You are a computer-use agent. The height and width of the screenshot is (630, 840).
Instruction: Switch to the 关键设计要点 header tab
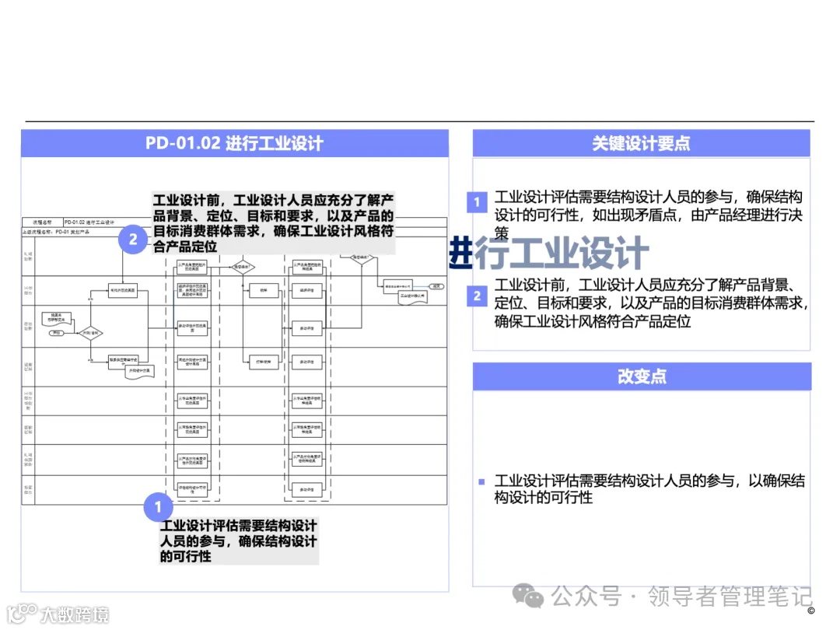[x=641, y=143]
